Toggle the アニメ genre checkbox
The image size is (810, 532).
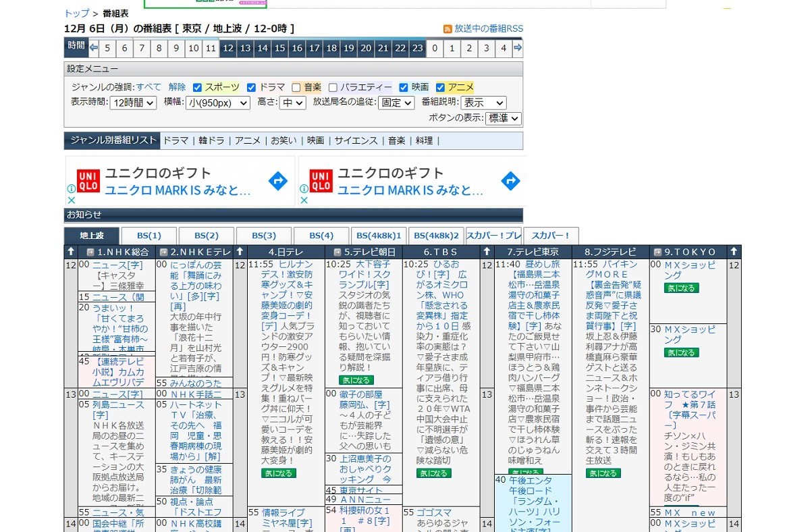tap(440, 87)
